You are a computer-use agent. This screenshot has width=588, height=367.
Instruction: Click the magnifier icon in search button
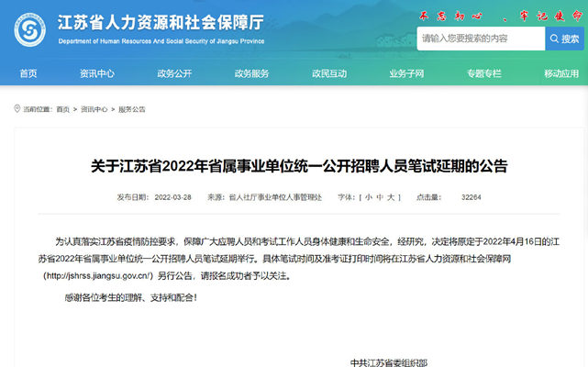[x=552, y=39]
